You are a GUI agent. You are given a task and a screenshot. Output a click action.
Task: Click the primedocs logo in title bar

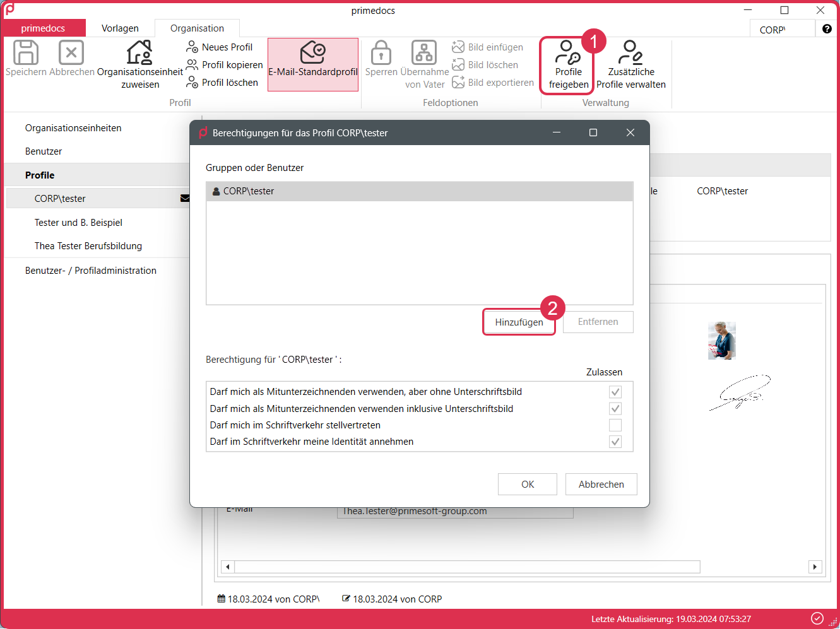pyautogui.click(x=9, y=9)
